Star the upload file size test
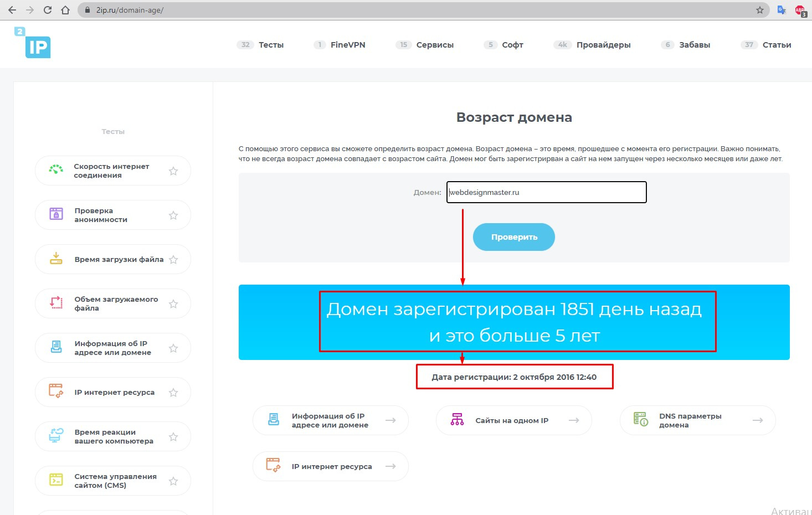This screenshot has height=515, width=812. (x=173, y=304)
